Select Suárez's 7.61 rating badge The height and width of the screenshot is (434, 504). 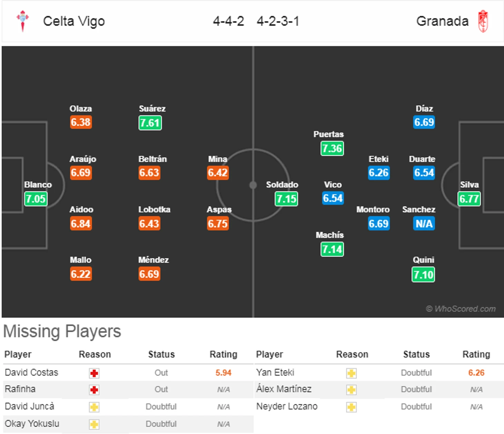click(150, 123)
